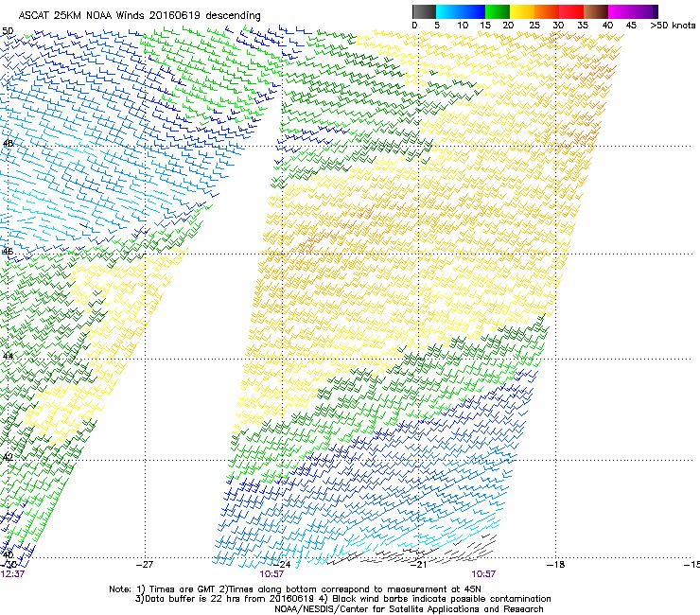
Task: Click the cyan 5 knots legend segment
Action: (447, 11)
